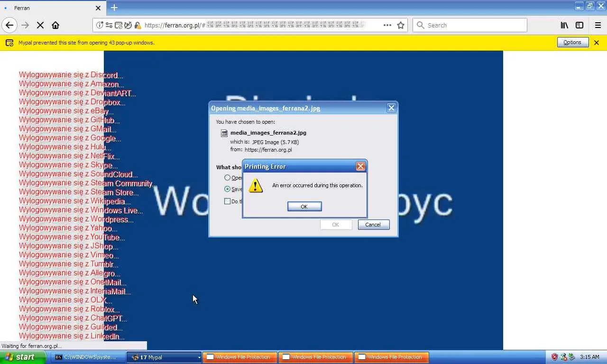
Task: Open the Windows Start menu
Action: 23,357
